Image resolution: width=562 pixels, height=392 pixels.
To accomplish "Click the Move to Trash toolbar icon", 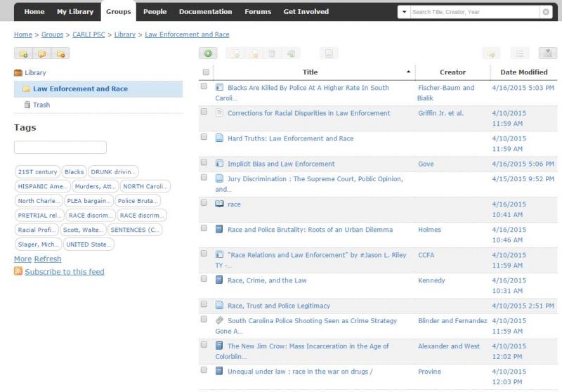I will 272,54.
